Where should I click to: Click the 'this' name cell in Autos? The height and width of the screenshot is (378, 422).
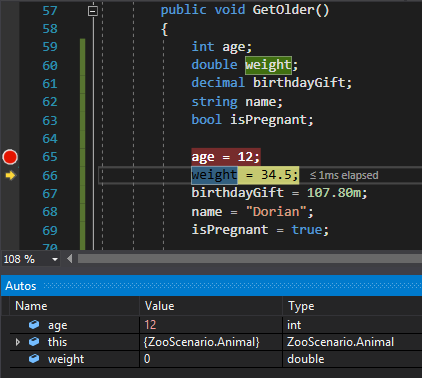(57, 342)
